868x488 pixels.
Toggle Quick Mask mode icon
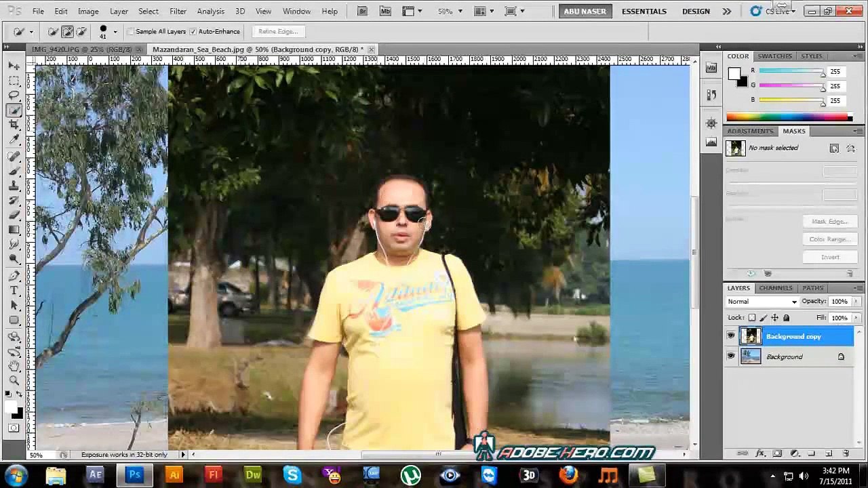(x=14, y=428)
